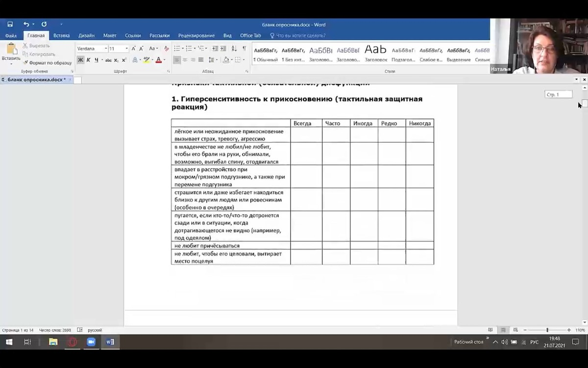588x368 pixels.
Task: Toggle subscript x₂ formatting
Action: [x=116, y=60]
